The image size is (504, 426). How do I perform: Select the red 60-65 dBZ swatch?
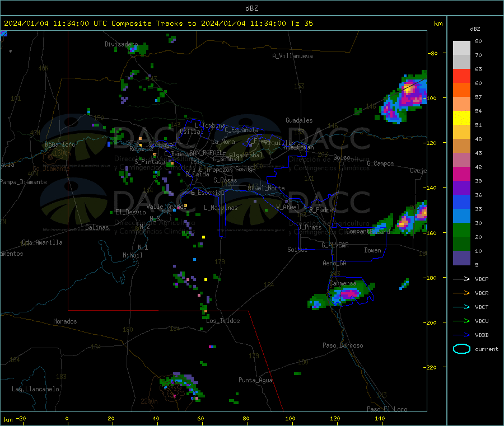click(x=461, y=76)
